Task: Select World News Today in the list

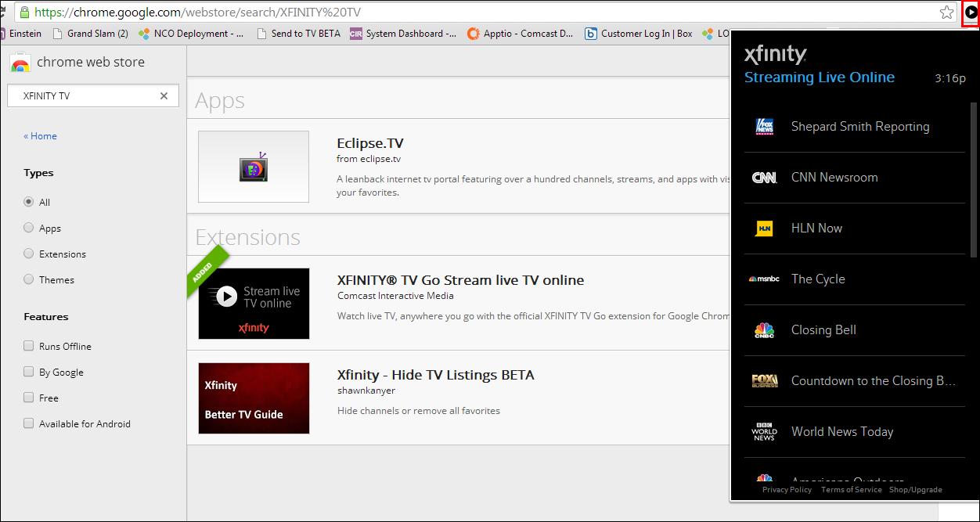Action: 855,432
